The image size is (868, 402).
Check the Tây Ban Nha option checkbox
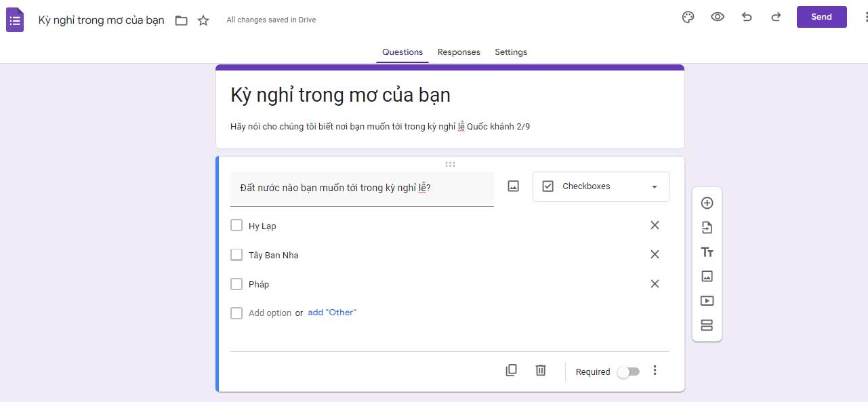tap(236, 254)
